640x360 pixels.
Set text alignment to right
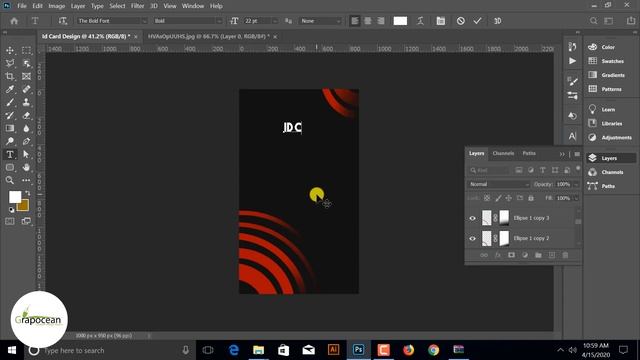380,21
